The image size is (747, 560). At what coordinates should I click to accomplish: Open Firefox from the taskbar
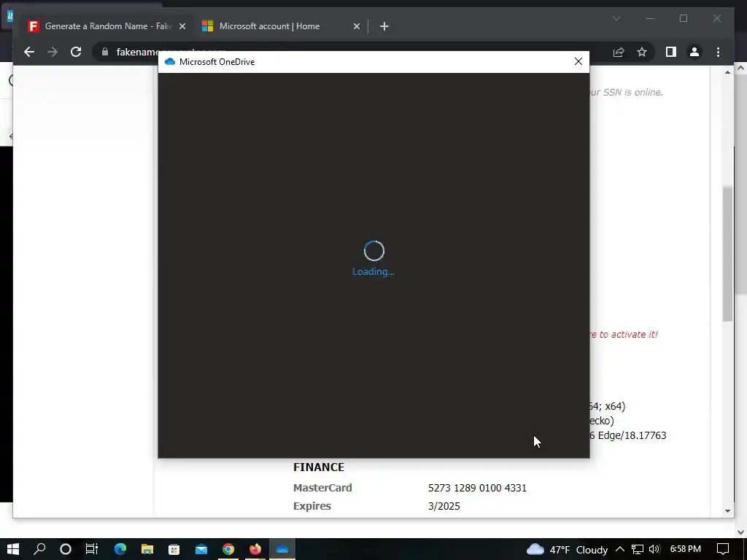tap(255, 549)
